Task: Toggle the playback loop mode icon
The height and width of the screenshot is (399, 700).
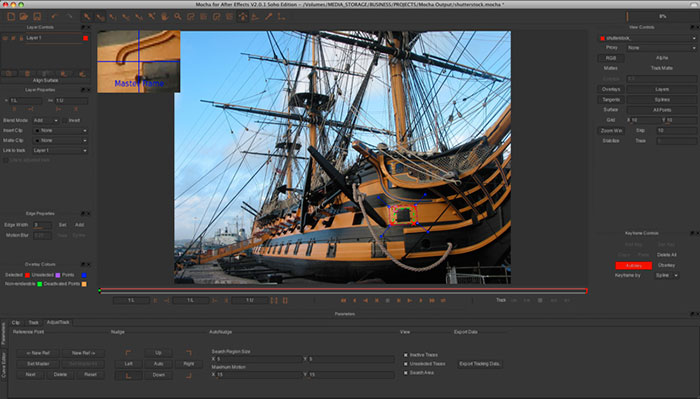Action: (443, 300)
